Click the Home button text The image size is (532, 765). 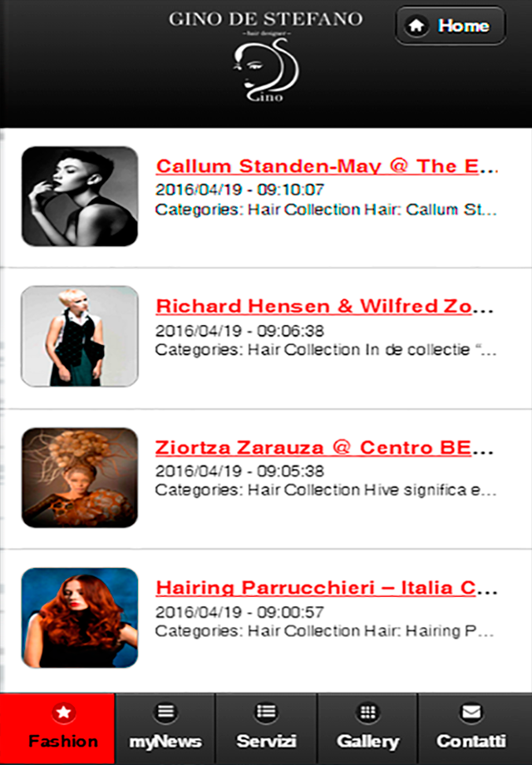463,26
